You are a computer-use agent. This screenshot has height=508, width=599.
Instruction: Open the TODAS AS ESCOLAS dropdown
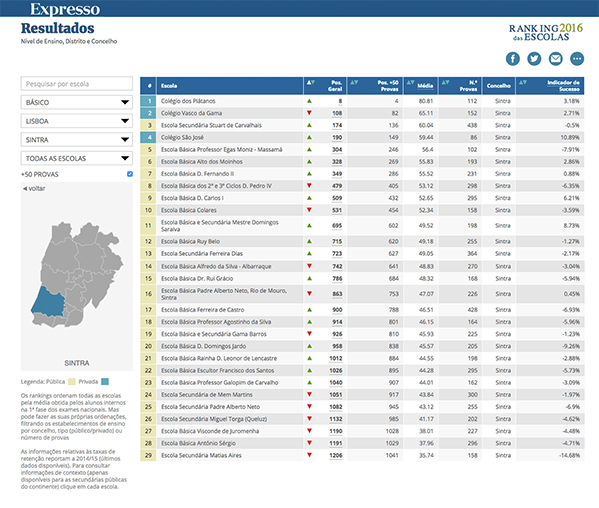[77, 159]
